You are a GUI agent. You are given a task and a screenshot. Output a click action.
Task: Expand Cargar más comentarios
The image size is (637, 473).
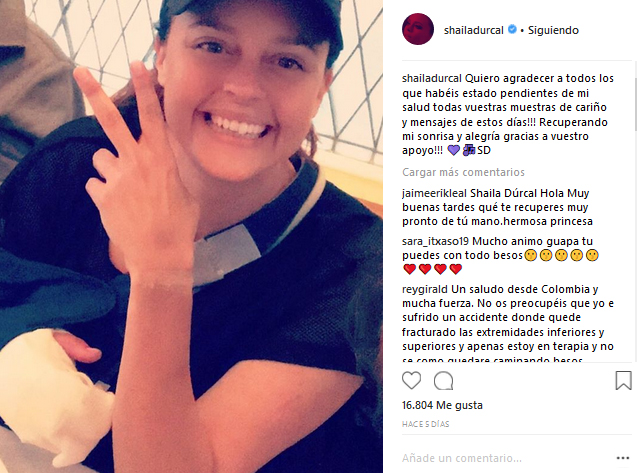coord(463,172)
